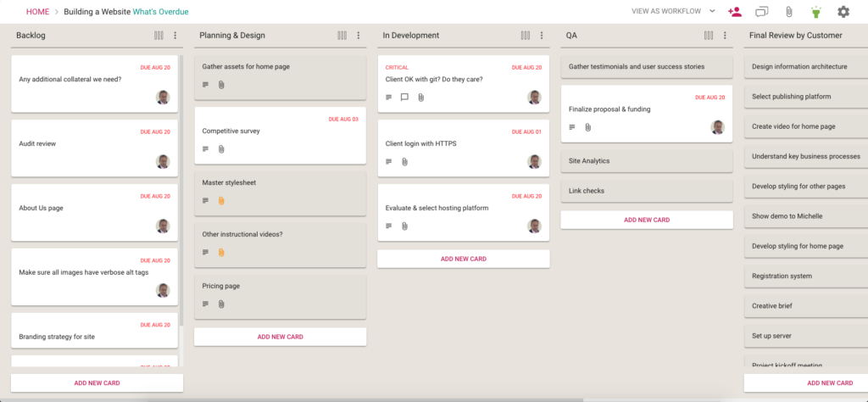Screen dimensions: 868x402
Task: Click assignee avatar on Client login with HTTPS
Action: [534, 162]
